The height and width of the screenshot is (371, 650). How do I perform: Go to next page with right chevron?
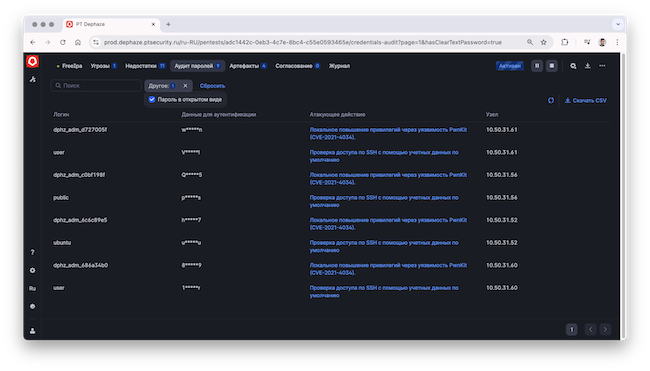605,330
